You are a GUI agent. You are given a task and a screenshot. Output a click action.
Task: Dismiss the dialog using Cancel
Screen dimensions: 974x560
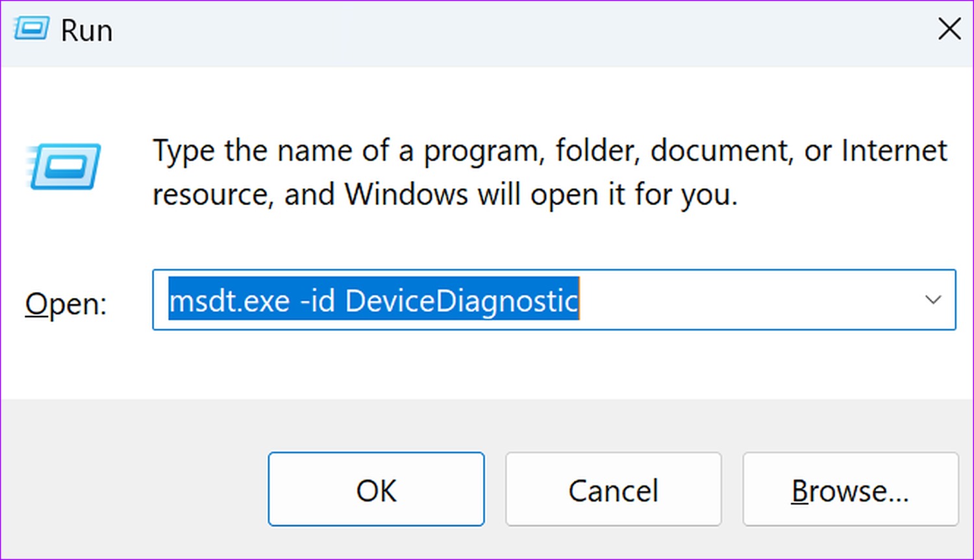pos(614,489)
